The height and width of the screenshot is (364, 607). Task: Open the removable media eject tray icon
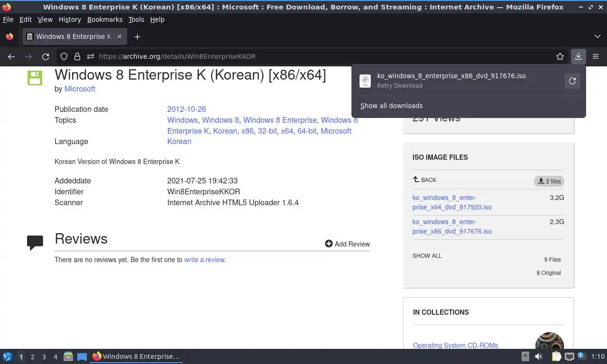point(525,356)
